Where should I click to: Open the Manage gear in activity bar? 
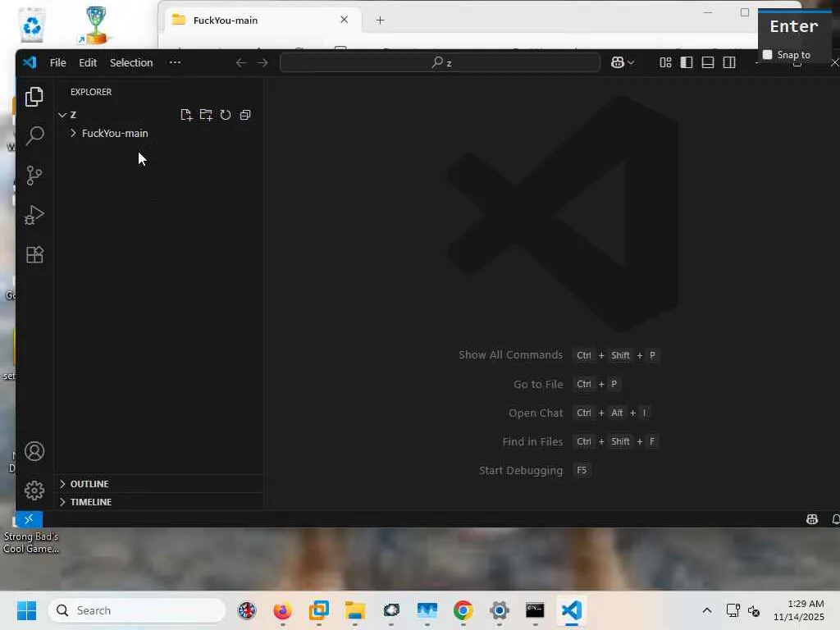pos(34,491)
